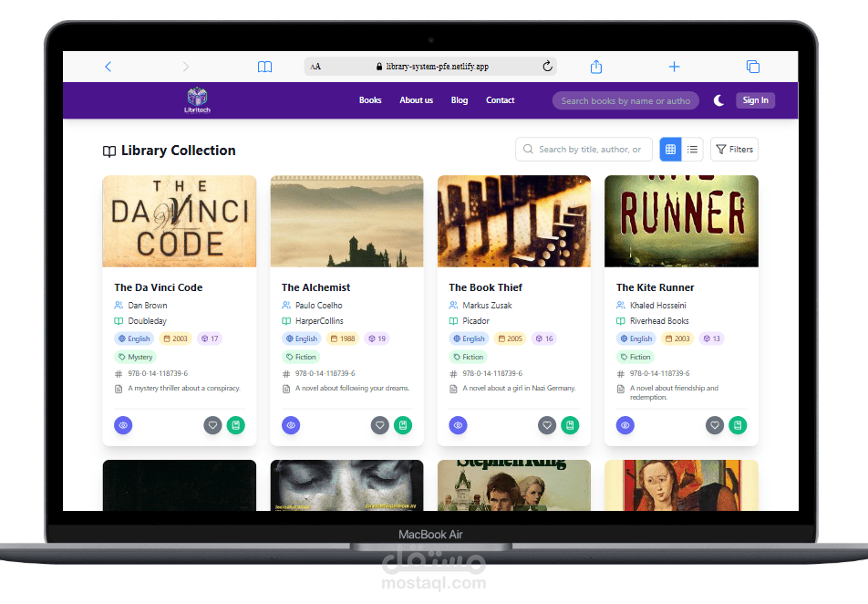Screen dimensions: 868x604
Task: Open The Book Thief cover image
Action: (513, 221)
